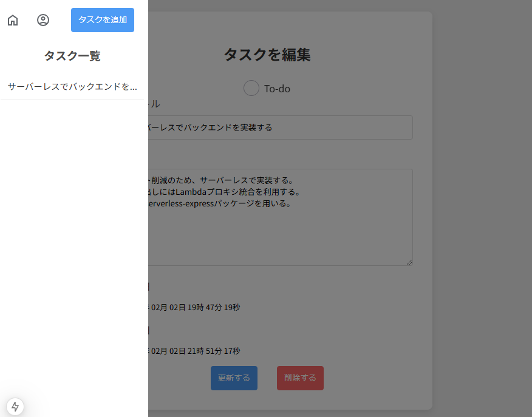The image size is (532, 417).
Task: Click the textarea resize handle corner
Action: (409, 262)
